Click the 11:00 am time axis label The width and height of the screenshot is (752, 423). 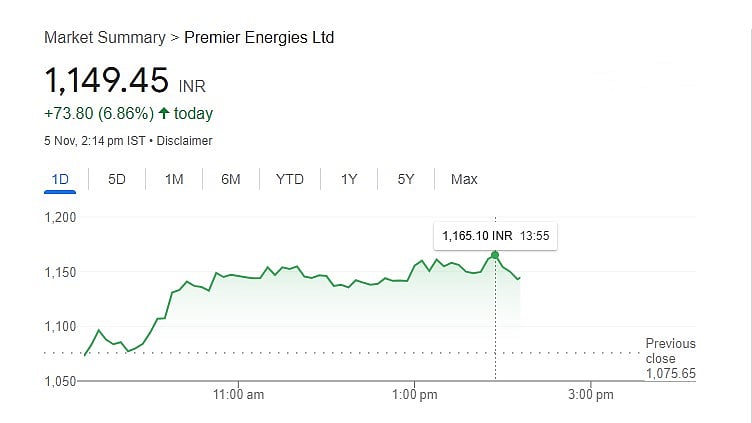[240, 395]
